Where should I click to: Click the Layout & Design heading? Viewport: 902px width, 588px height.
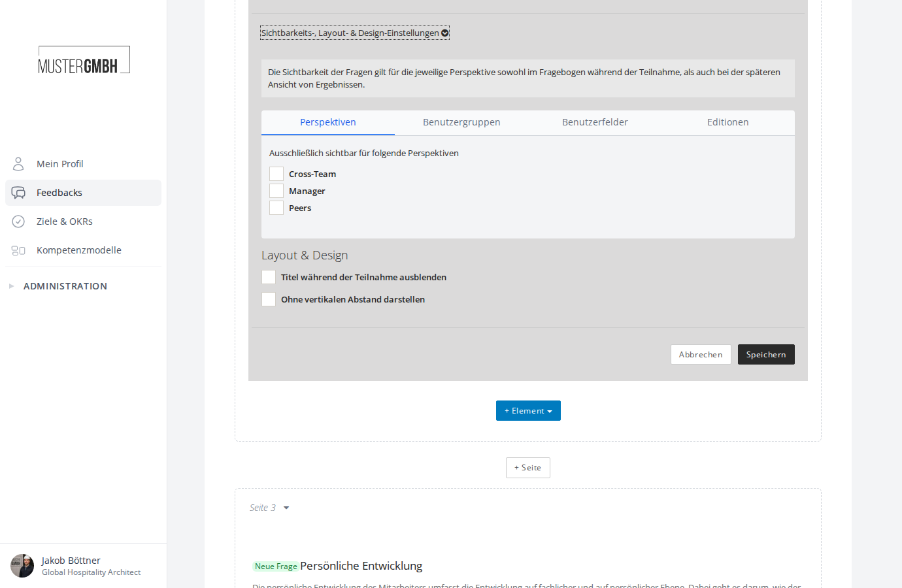pos(305,255)
